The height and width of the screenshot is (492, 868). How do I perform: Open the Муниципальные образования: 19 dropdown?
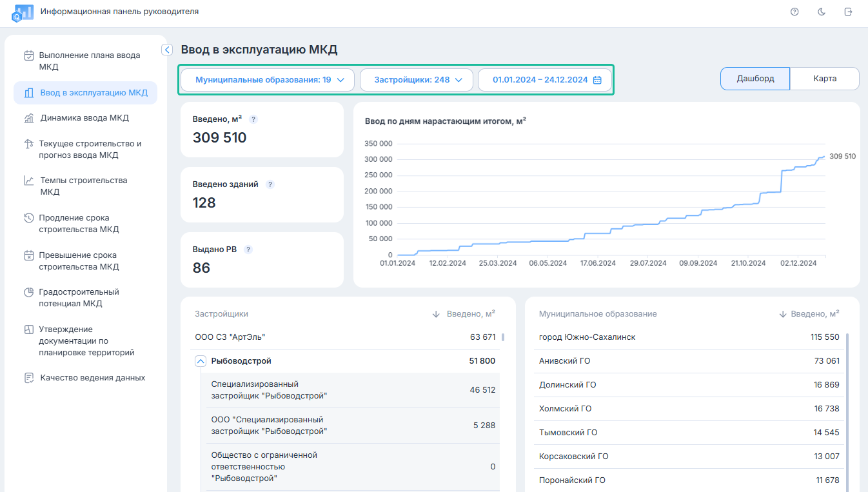tap(267, 80)
